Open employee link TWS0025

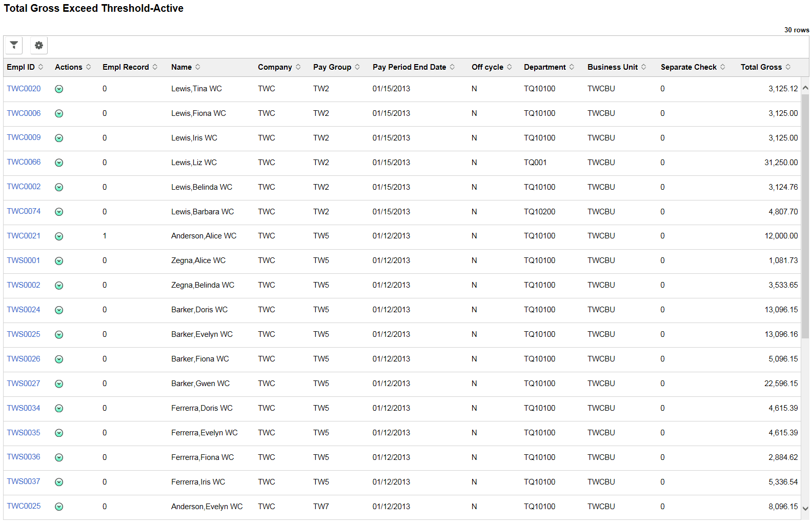click(23, 334)
